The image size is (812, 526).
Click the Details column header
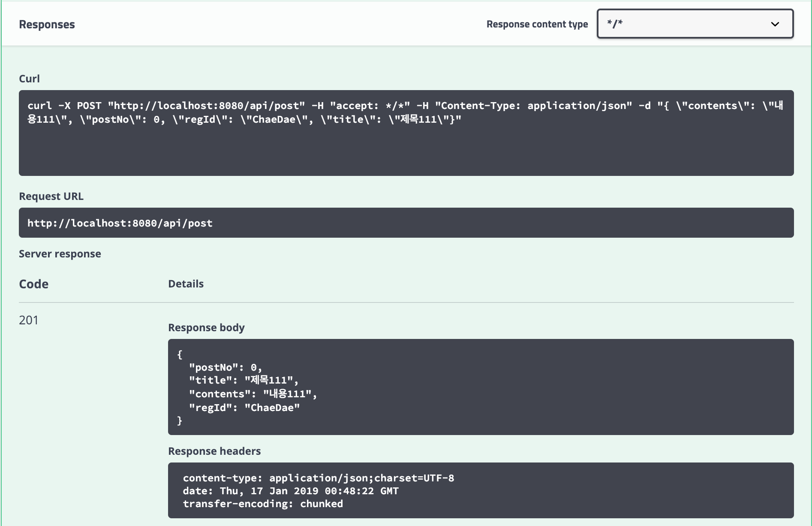[186, 284]
